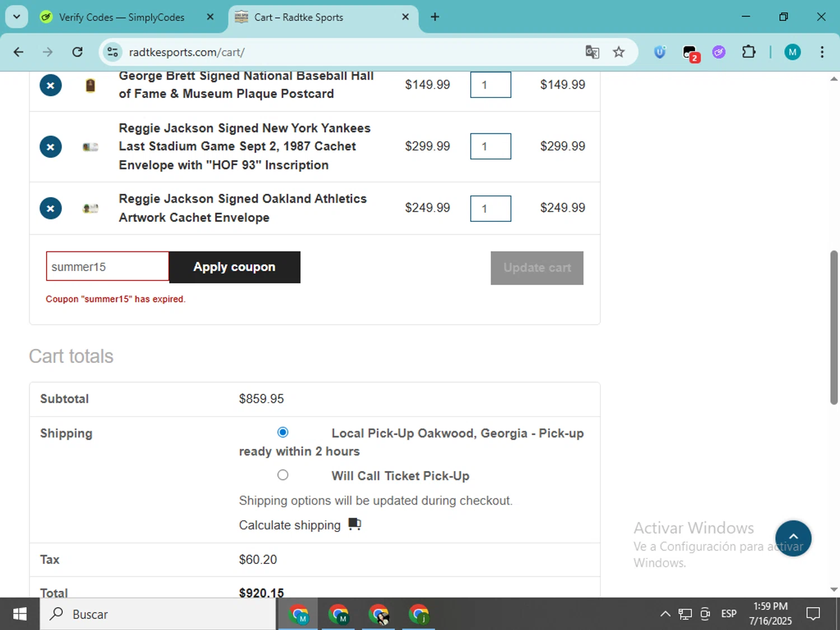Go back to previous page
This screenshot has width=840, height=630.
pos(18,52)
